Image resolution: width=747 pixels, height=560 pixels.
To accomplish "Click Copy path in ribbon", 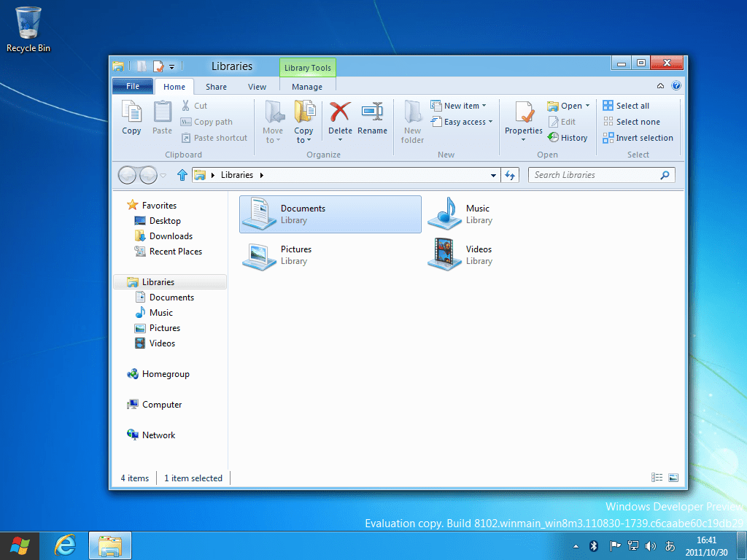I will pos(206,122).
